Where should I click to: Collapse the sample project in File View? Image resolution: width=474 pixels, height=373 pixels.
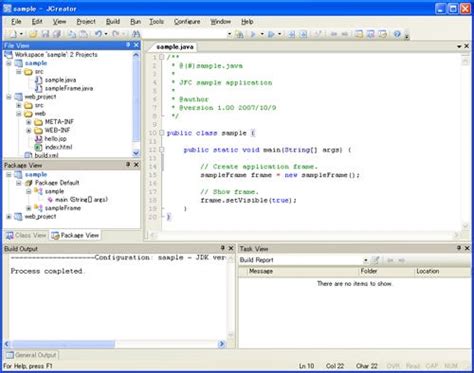click(x=9, y=63)
